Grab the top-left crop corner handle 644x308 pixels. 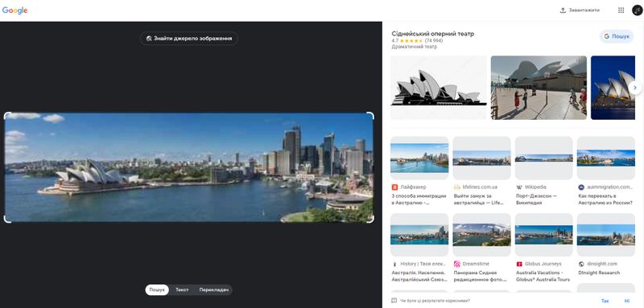coord(7,116)
